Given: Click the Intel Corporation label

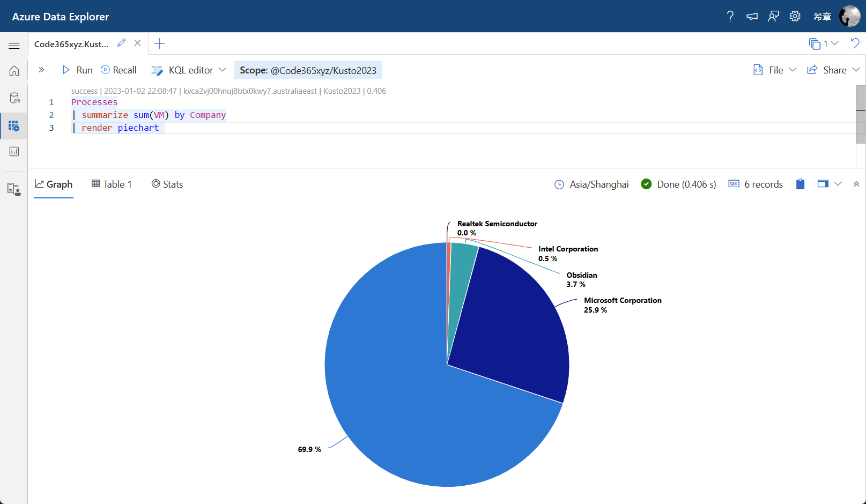Looking at the screenshot, I should click(x=568, y=249).
